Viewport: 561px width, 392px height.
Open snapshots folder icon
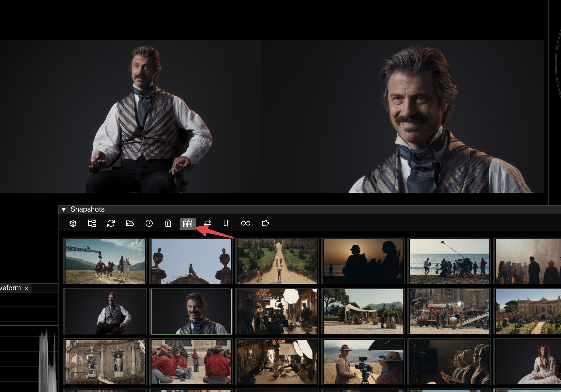[130, 223]
